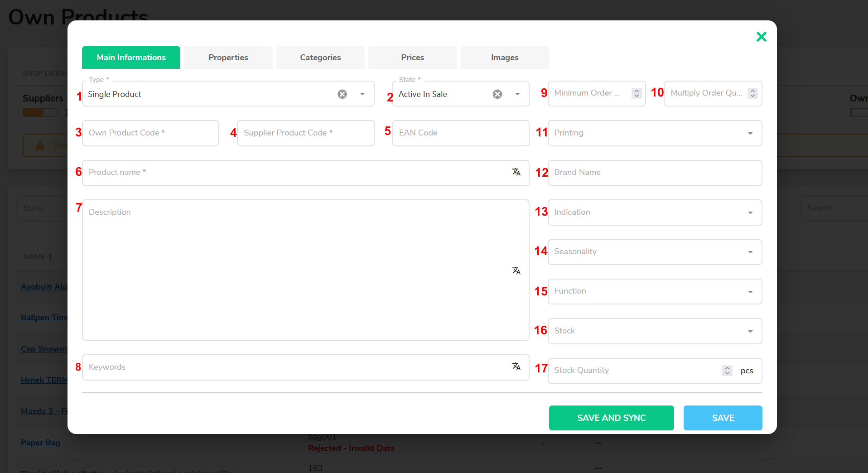Screen dimensions: 868x473
Task: Close the product editing dialog
Action: pos(762,37)
